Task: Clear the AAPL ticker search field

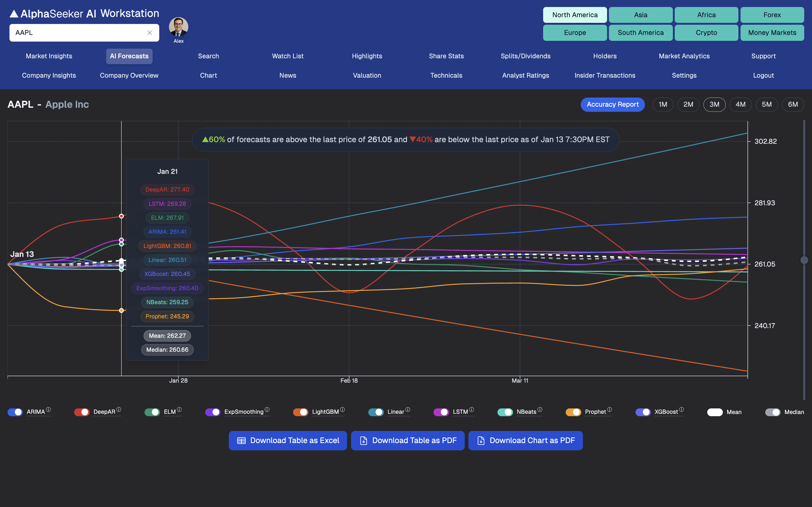Action: [x=149, y=33]
